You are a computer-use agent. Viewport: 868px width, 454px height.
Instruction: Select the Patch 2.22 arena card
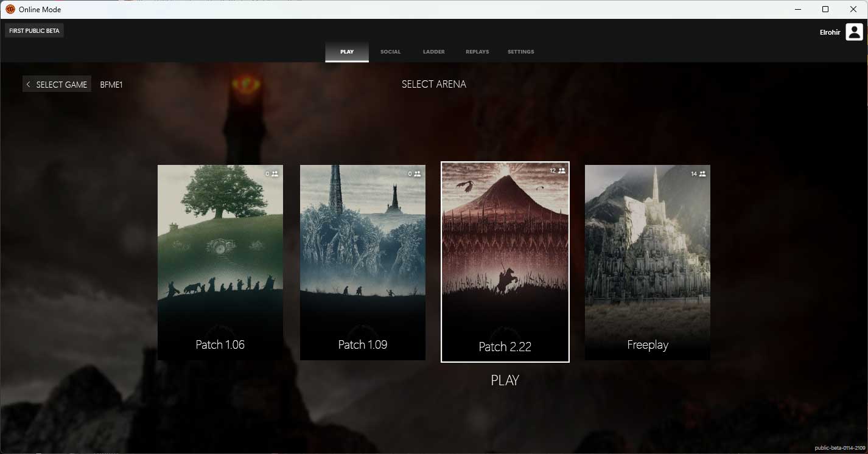coord(505,262)
